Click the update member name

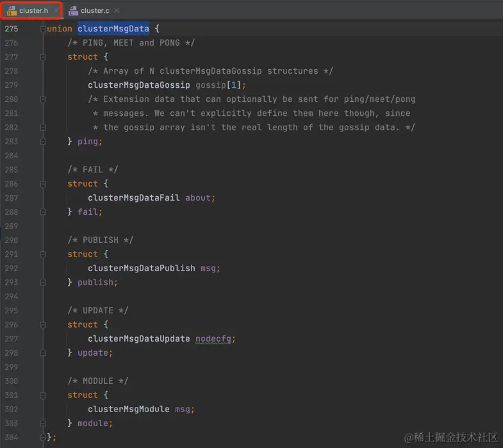click(93, 353)
